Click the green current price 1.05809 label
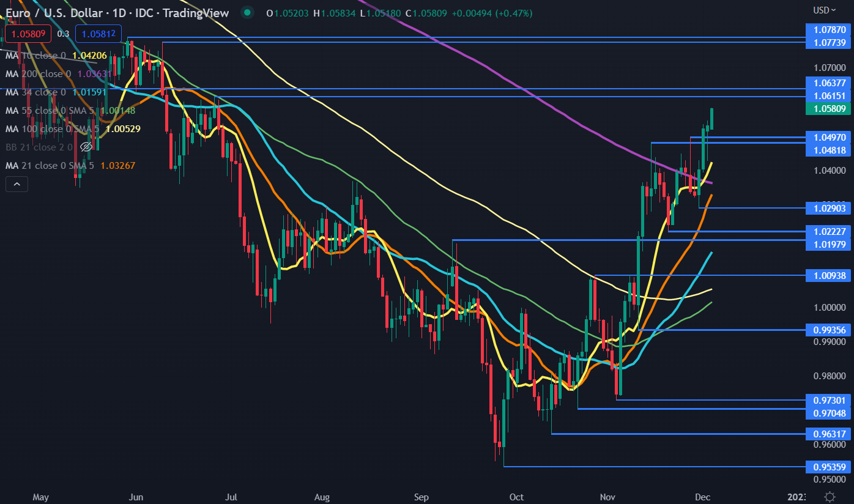 [x=829, y=108]
